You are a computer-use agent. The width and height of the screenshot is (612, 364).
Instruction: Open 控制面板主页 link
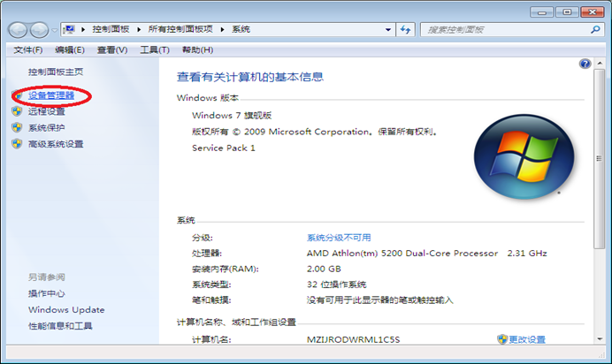[56, 72]
